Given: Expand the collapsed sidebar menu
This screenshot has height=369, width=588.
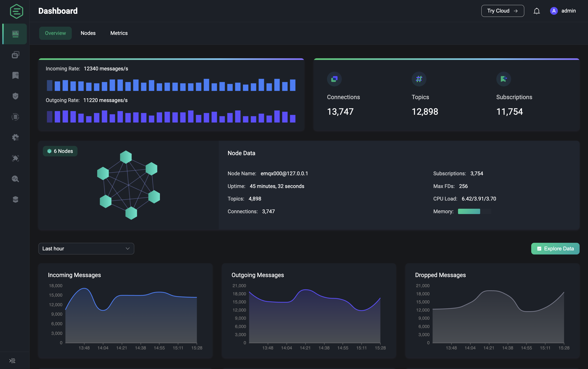Looking at the screenshot, I should pyautogui.click(x=12, y=360).
